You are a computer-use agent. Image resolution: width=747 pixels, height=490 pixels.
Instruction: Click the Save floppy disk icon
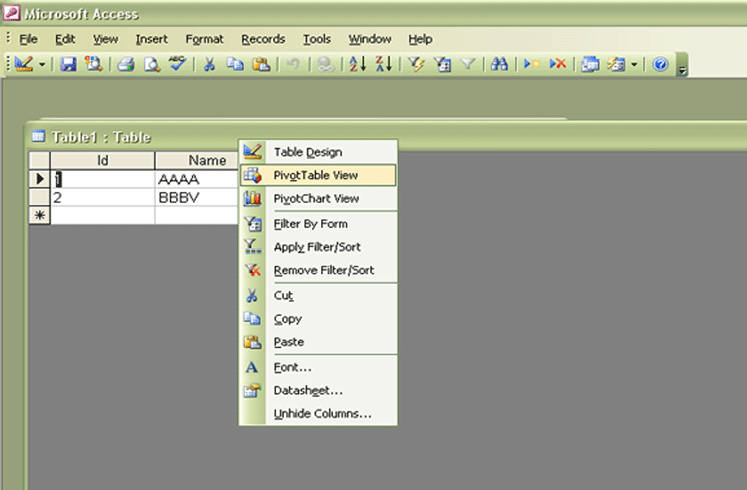coord(68,64)
